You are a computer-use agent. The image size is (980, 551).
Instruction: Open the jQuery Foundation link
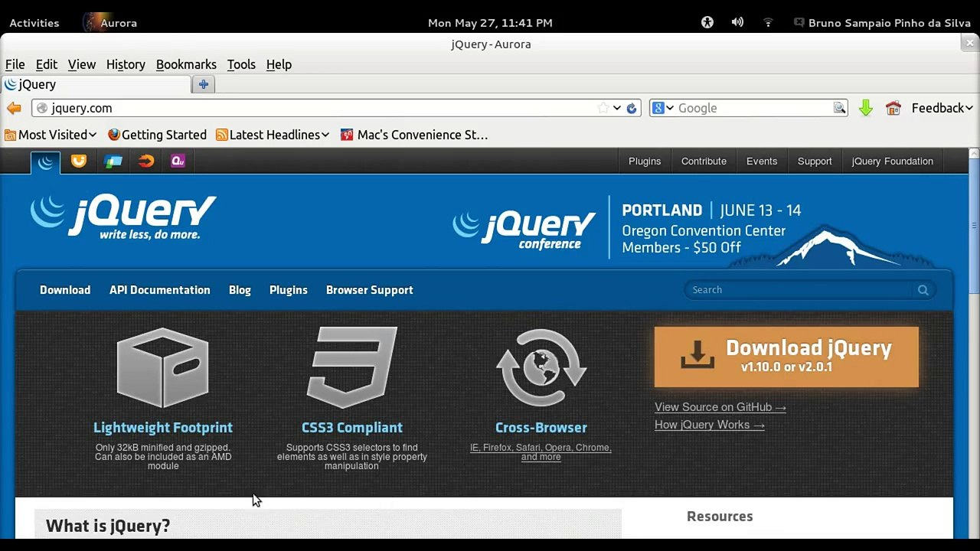click(x=893, y=161)
